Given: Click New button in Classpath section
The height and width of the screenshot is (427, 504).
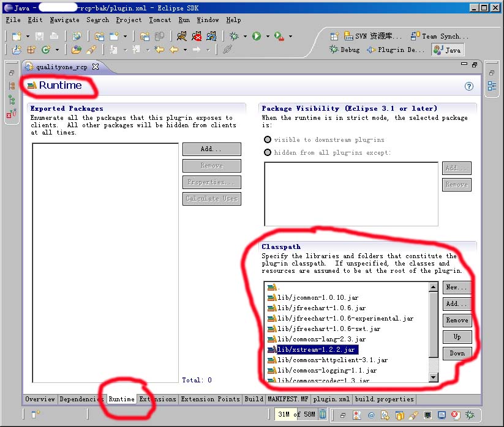Looking at the screenshot, I should point(456,288).
